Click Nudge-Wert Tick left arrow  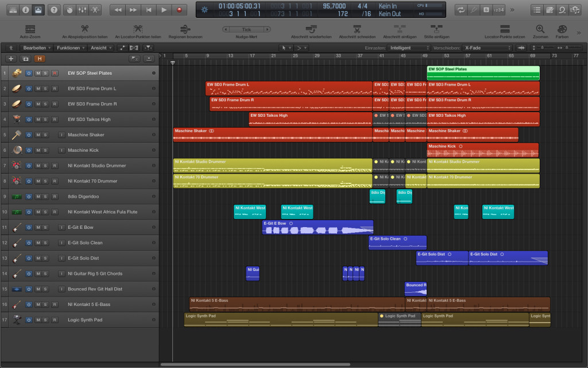pos(225,29)
